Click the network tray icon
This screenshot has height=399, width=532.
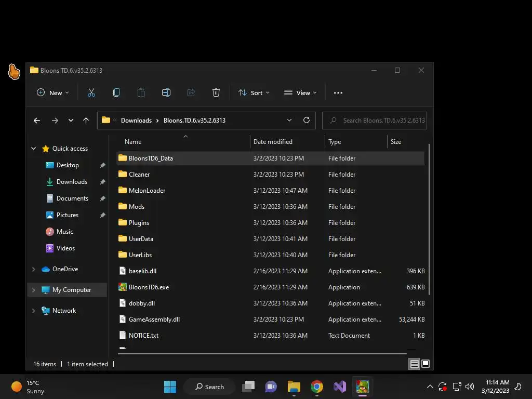click(x=457, y=387)
